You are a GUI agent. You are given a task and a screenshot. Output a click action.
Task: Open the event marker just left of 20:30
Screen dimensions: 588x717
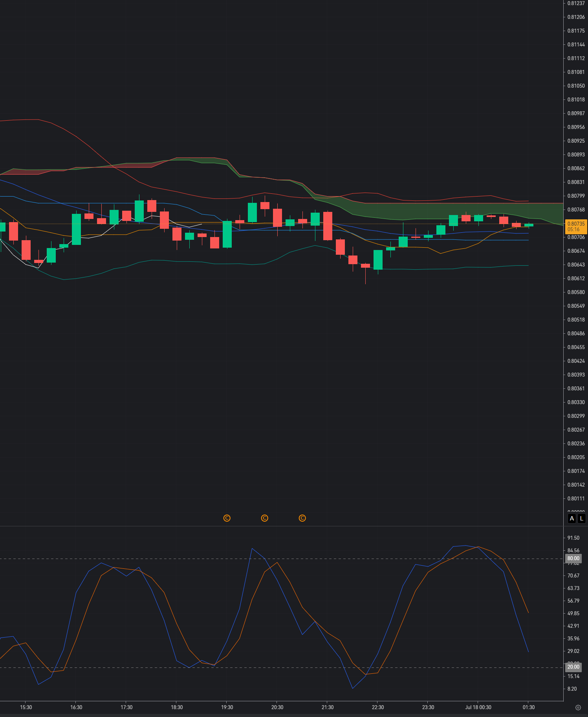264,518
